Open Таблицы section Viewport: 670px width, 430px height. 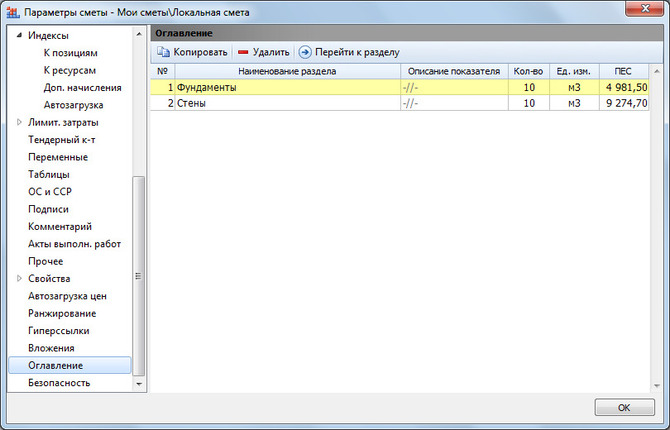click(x=49, y=174)
